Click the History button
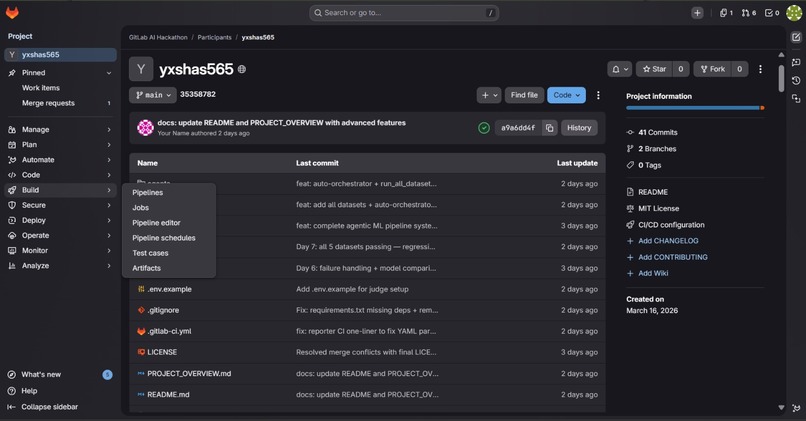 [579, 128]
